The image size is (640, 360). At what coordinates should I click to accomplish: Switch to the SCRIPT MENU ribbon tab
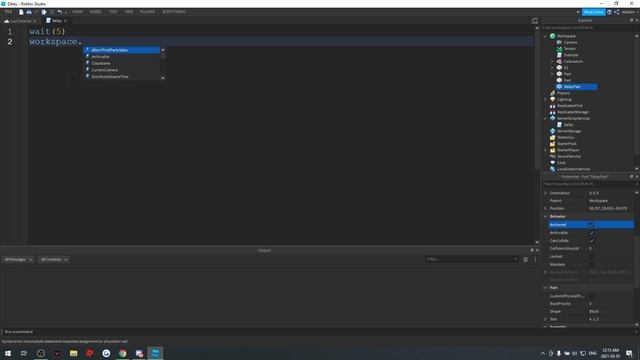(174, 12)
